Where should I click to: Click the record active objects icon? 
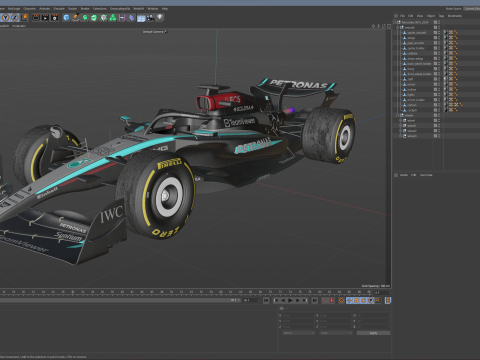325,300
